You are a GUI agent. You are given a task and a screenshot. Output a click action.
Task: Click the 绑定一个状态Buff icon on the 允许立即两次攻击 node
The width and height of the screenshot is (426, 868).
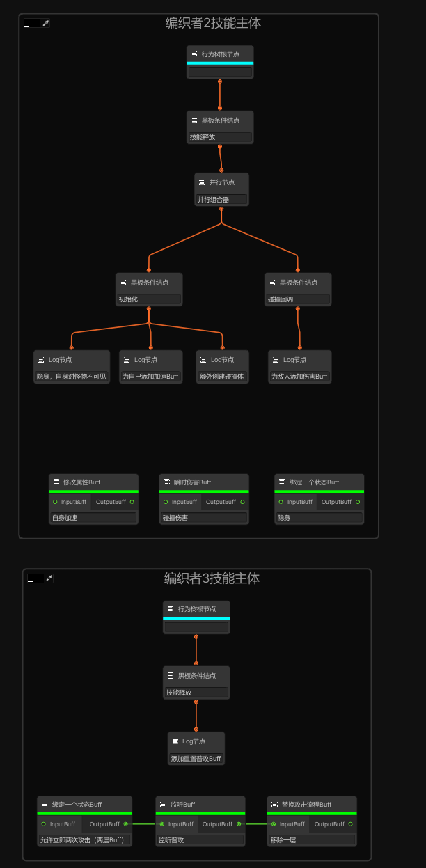(45, 805)
